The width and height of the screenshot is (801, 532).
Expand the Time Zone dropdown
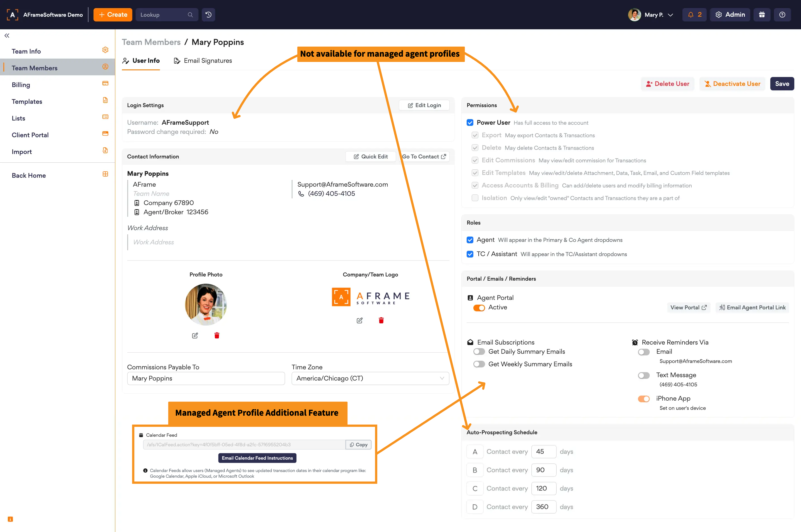[x=370, y=378]
